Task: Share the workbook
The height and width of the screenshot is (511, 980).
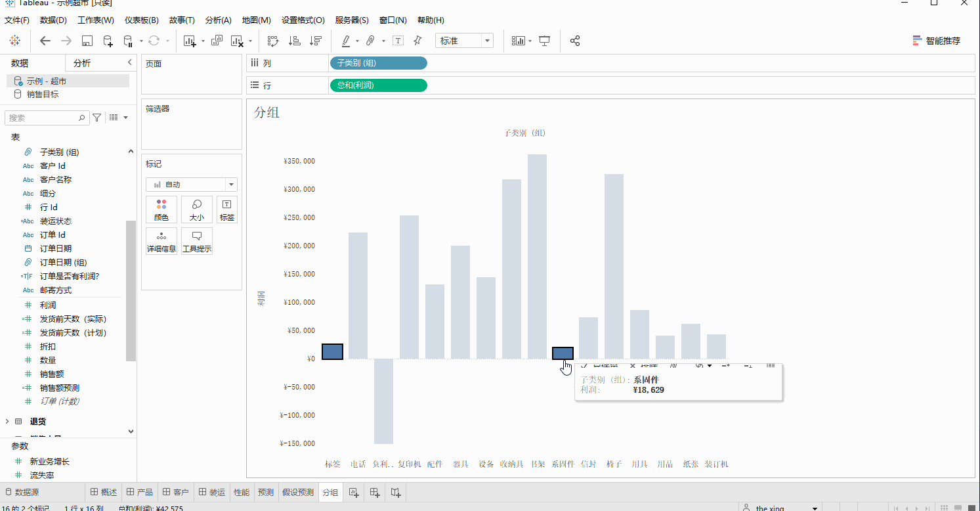Action: [575, 41]
